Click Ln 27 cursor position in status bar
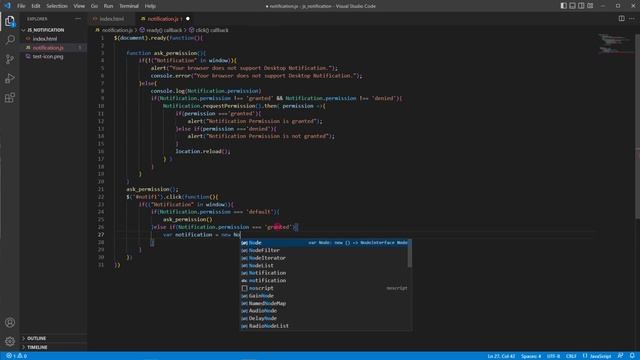 (501, 356)
